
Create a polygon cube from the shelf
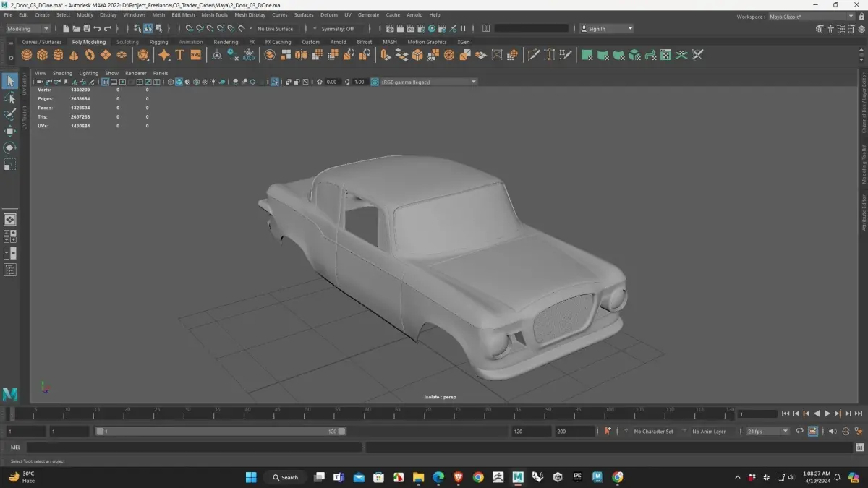(43, 55)
